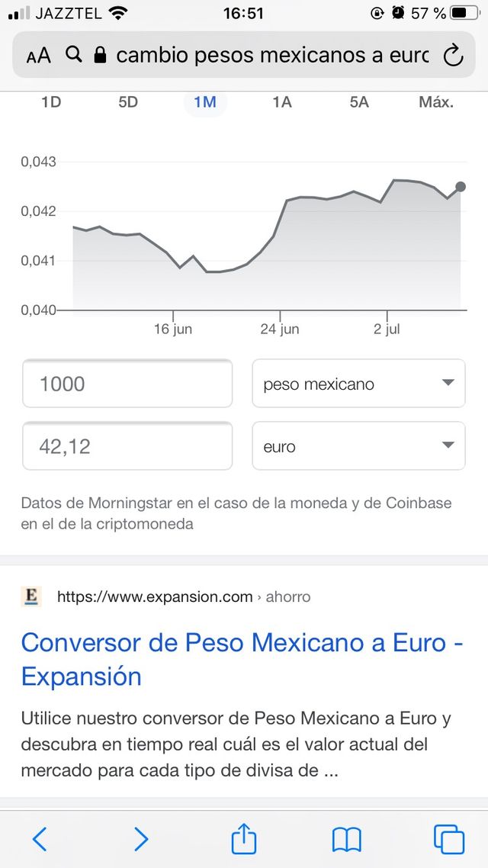This screenshot has height=868, width=488.
Task: Edit the 1000 peso amount field
Action: click(x=127, y=384)
